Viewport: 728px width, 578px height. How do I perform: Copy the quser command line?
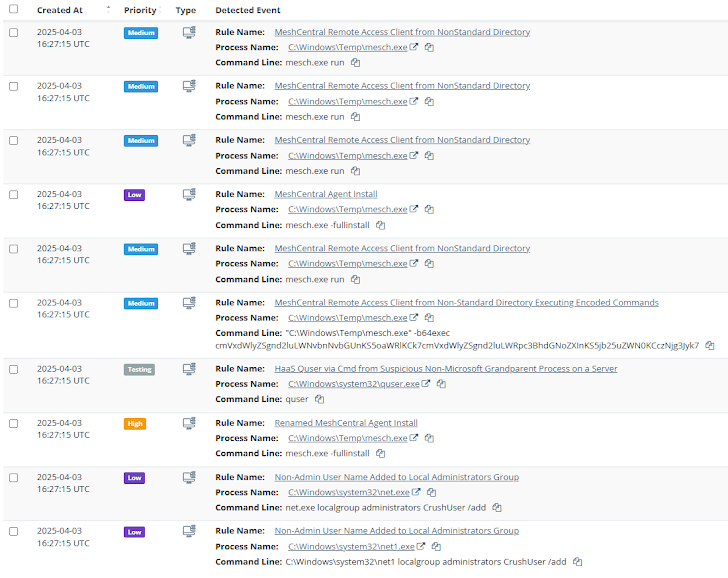[319, 399]
